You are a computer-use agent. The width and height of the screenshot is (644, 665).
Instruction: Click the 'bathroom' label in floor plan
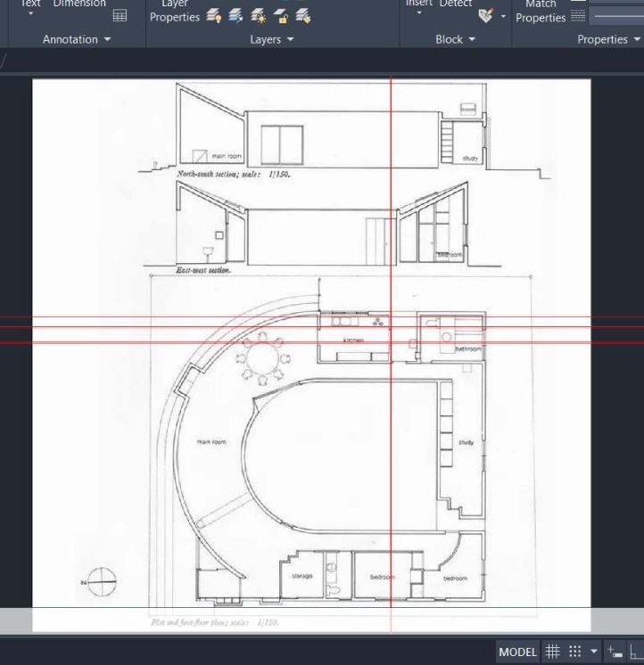(468, 349)
